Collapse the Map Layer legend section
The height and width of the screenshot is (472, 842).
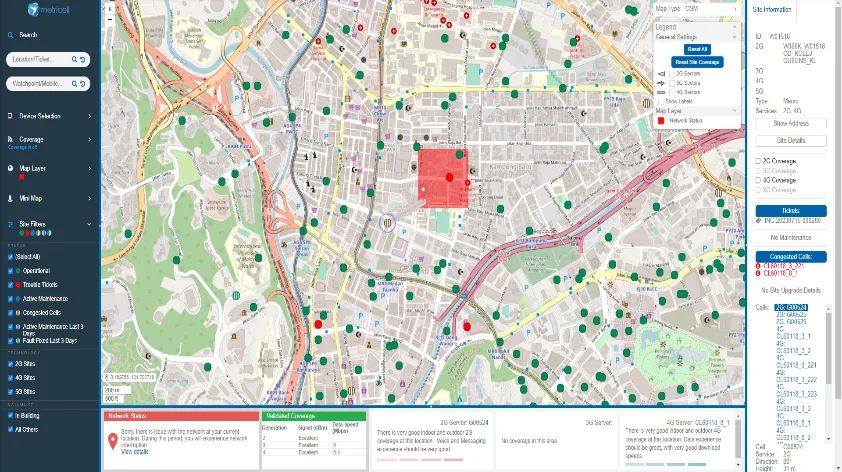point(696,111)
